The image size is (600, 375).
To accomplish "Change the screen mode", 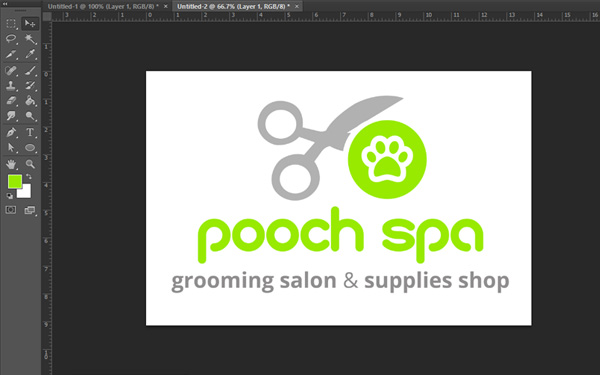I will [x=29, y=210].
